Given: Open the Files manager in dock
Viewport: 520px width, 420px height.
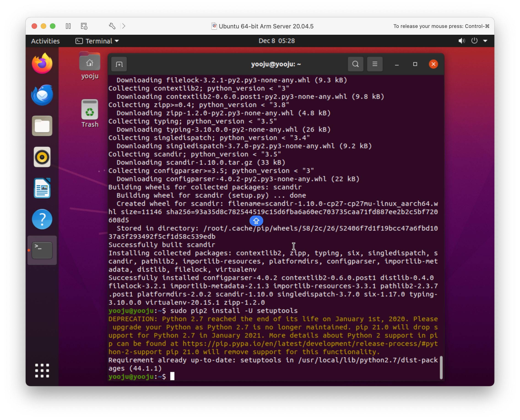Looking at the screenshot, I should pyautogui.click(x=42, y=126).
